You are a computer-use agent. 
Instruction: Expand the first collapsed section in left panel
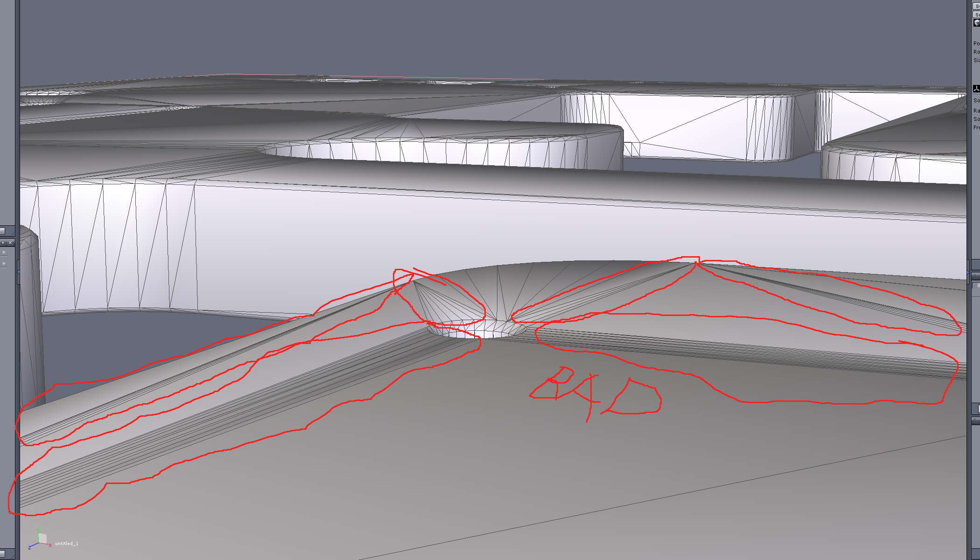[4, 252]
